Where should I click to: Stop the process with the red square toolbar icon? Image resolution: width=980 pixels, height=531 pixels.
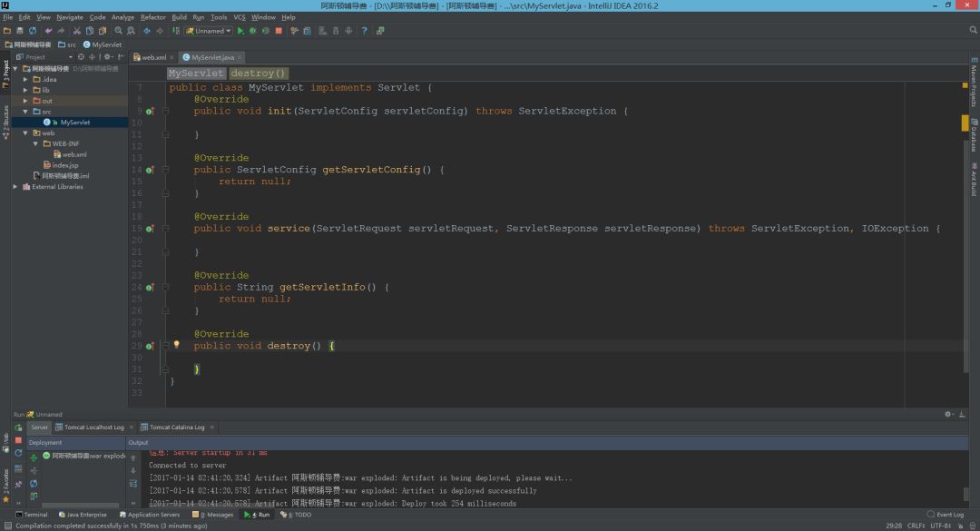tap(279, 31)
